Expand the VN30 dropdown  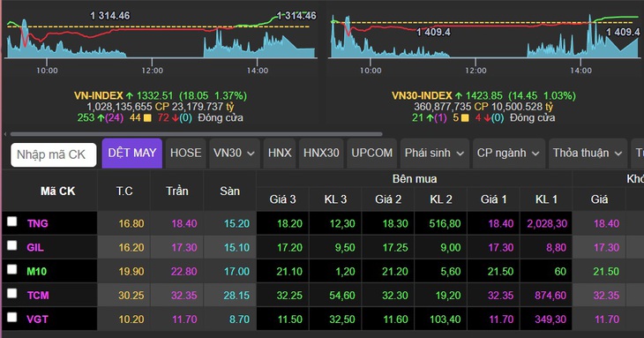coord(234,154)
